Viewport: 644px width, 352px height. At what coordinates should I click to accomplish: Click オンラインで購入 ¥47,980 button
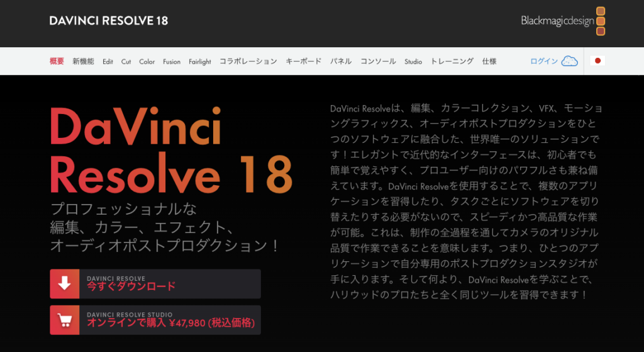[x=155, y=320]
